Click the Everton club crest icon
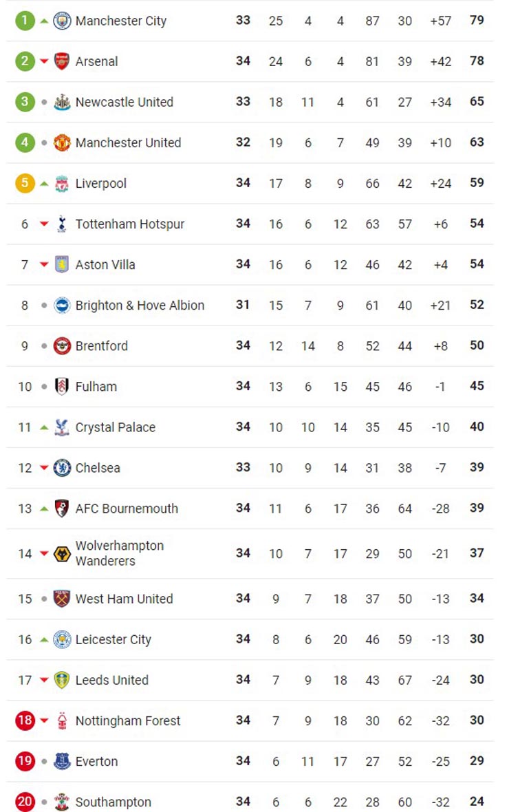The width and height of the screenshot is (509, 812). tap(62, 761)
